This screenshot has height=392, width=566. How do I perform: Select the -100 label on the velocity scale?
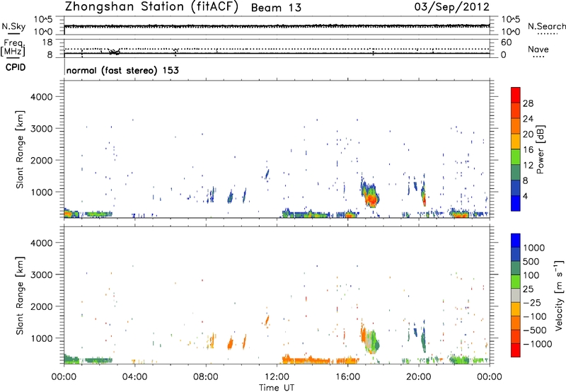[534, 316]
